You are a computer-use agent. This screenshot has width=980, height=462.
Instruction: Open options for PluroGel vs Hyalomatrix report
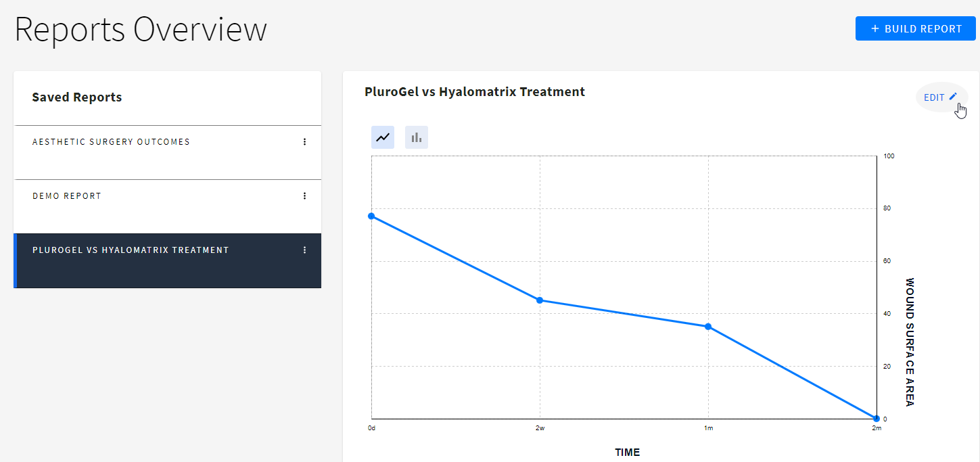304,250
